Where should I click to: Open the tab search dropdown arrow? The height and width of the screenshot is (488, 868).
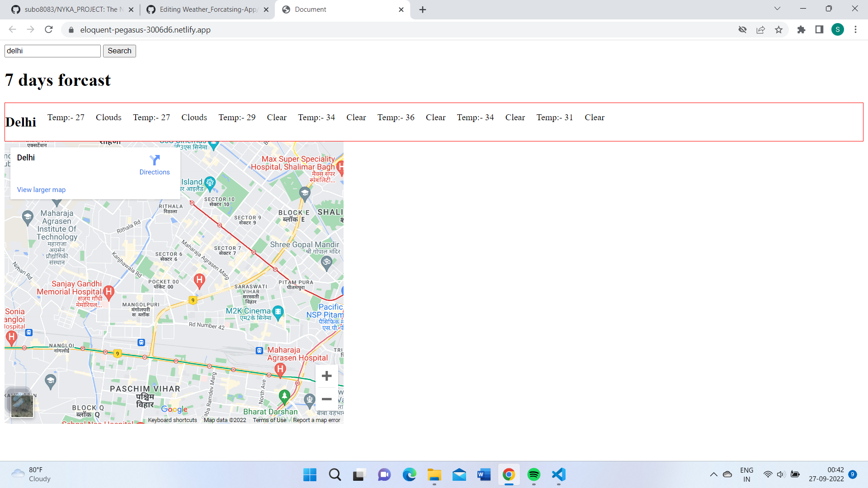[x=777, y=9]
